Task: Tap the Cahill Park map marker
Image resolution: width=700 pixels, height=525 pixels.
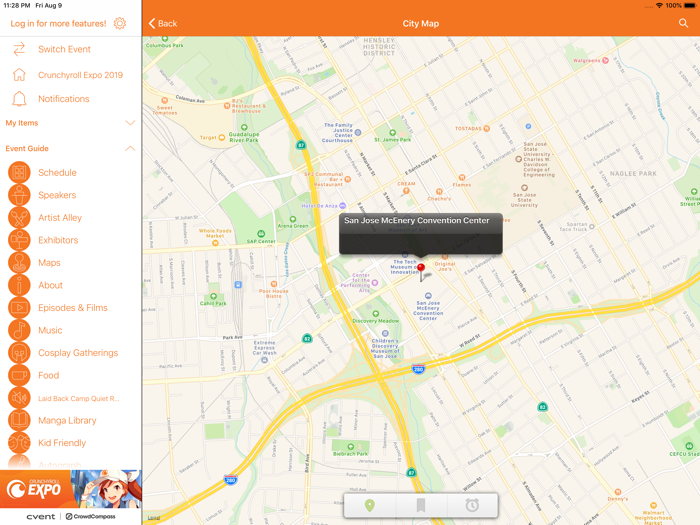Action: 213,296
